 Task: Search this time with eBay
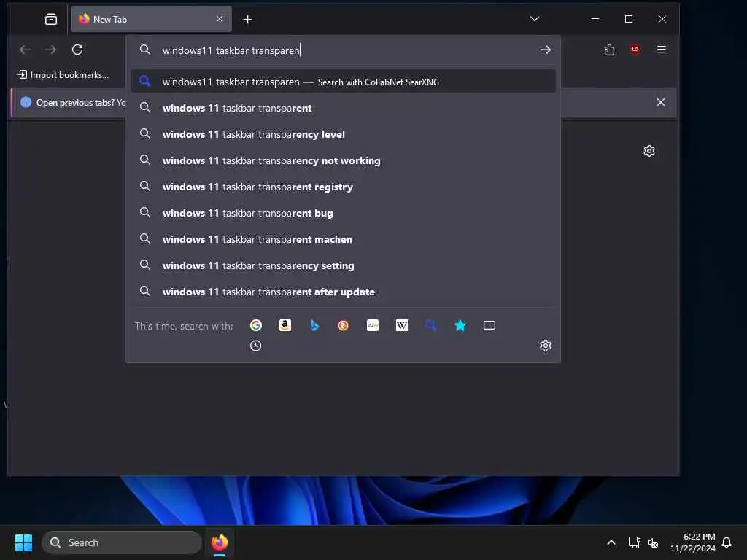point(373,325)
